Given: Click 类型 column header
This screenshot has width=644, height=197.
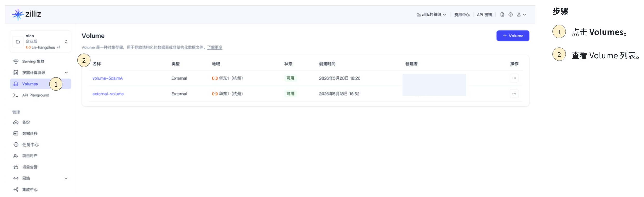Looking at the screenshot, I should click(176, 64).
